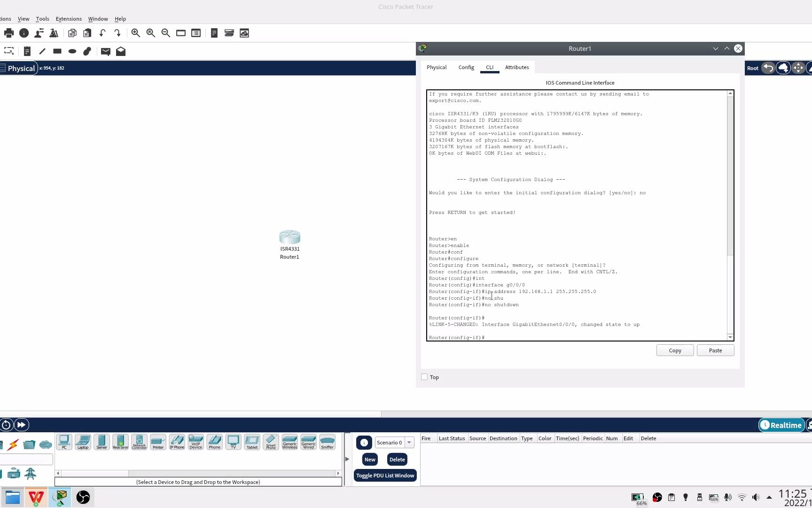Click the Paste button under CLI
The height and width of the screenshot is (508, 812).
[x=716, y=350]
